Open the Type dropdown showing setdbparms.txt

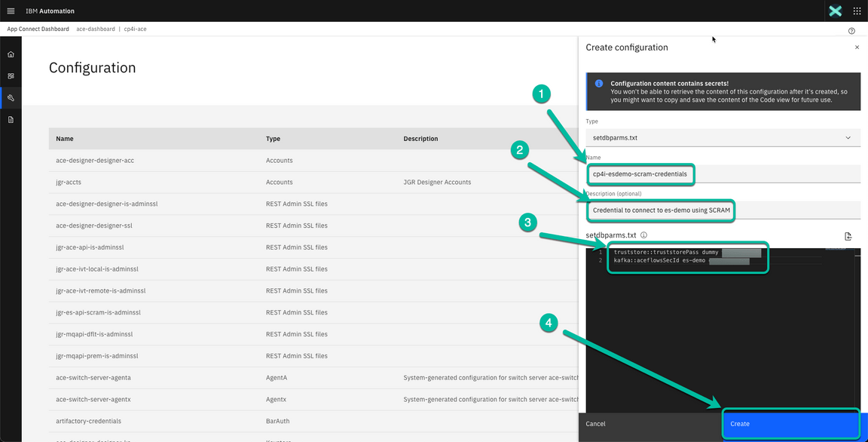click(722, 137)
